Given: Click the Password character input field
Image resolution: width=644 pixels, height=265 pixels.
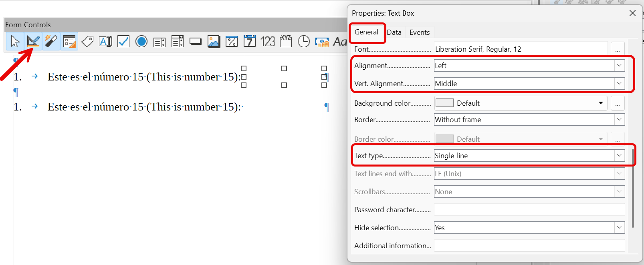Looking at the screenshot, I should (529, 210).
